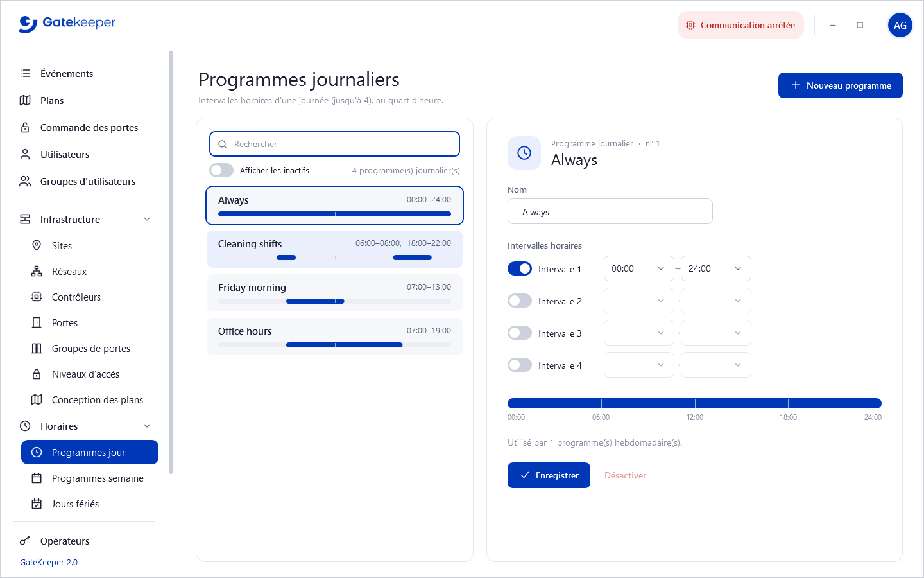
Task: Select Niveaux d'accès padlock icon
Action: tap(37, 374)
